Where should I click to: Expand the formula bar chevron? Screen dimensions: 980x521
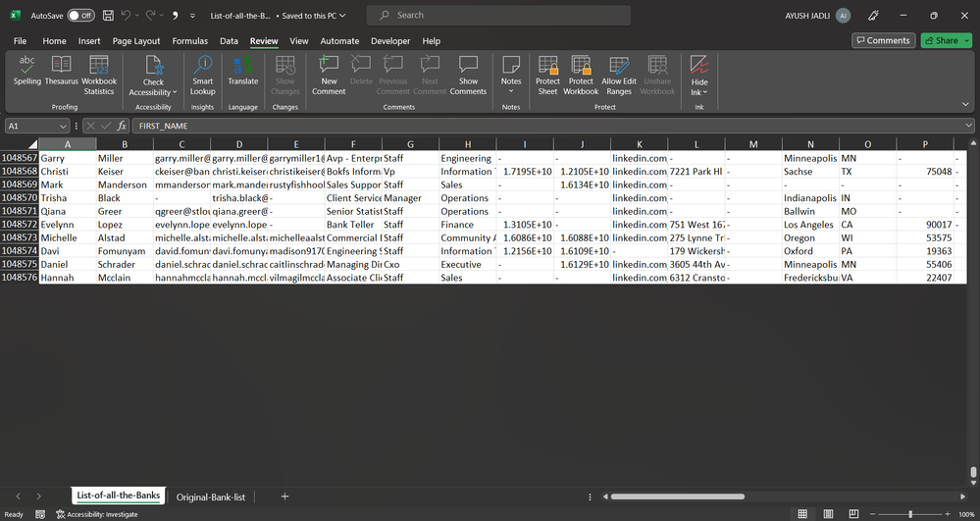coord(968,126)
